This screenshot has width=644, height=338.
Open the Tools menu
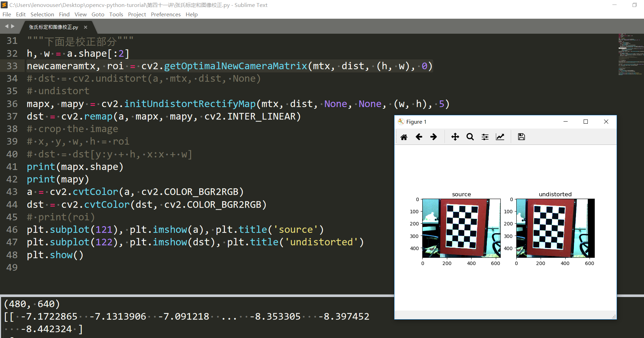(x=116, y=14)
